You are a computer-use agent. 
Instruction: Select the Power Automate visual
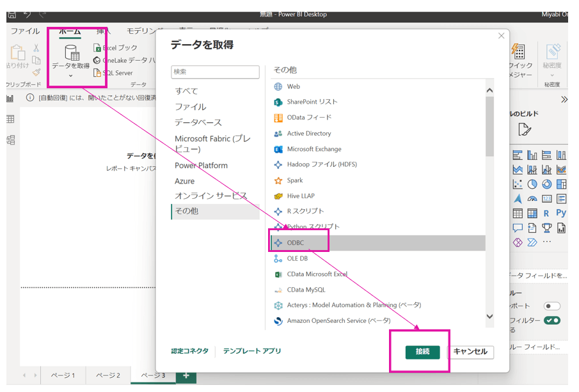click(532, 242)
